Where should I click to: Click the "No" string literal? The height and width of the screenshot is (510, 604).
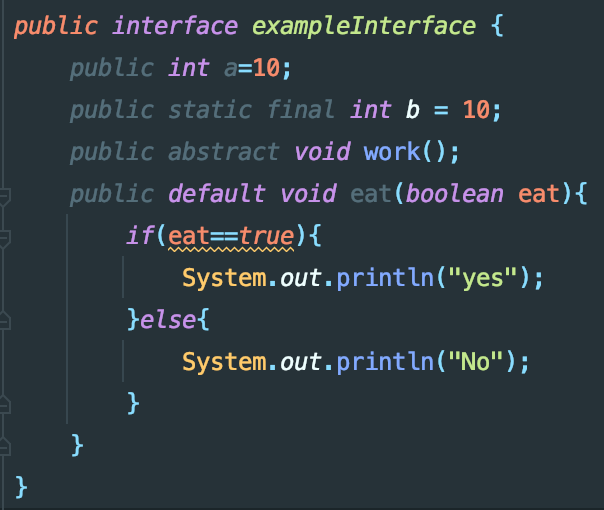pos(476,361)
